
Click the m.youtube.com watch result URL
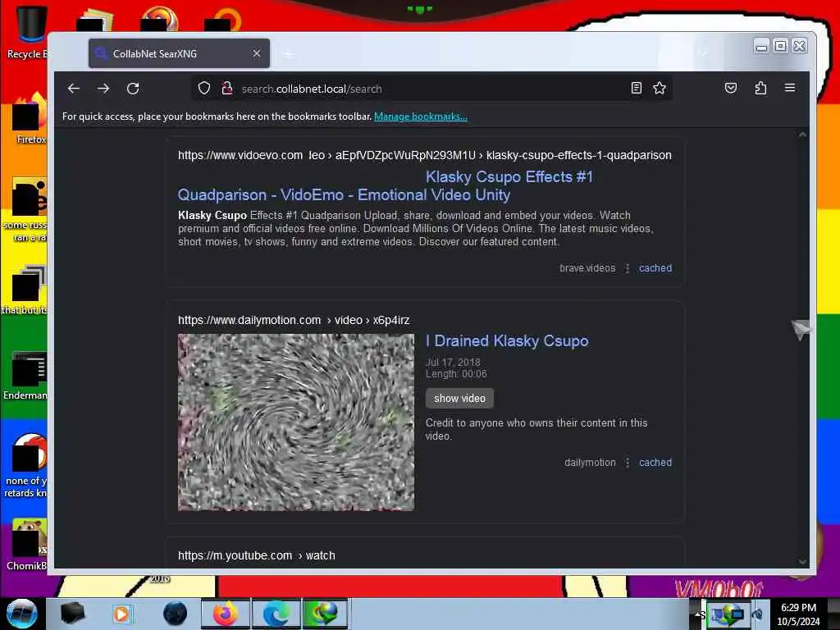click(x=257, y=555)
